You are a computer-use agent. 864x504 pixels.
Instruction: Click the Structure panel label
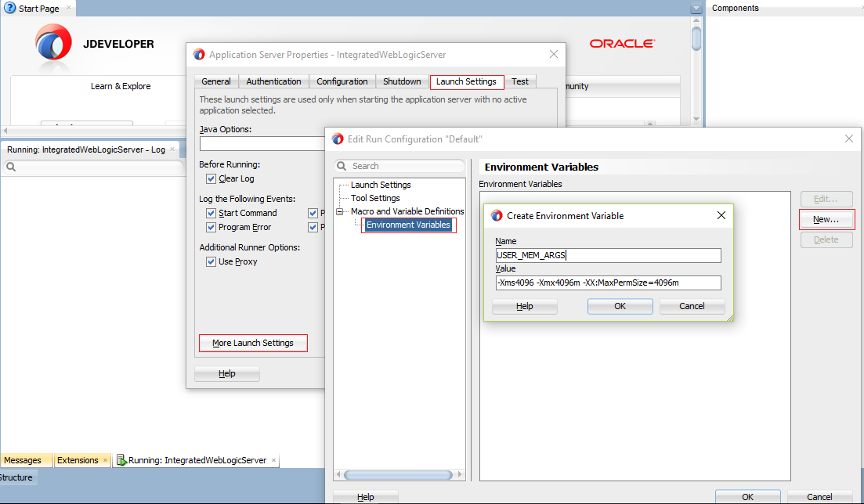click(x=16, y=477)
